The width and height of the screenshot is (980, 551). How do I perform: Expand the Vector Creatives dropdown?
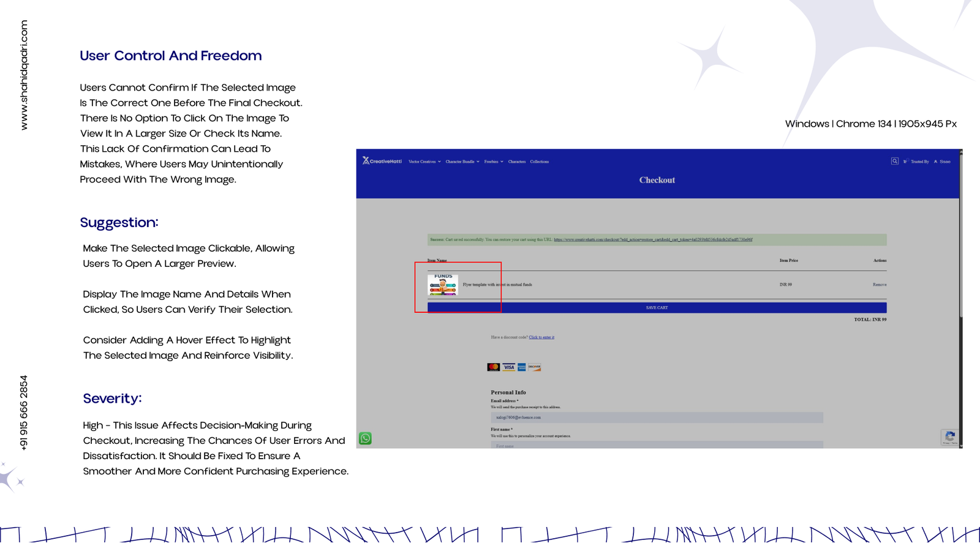[x=424, y=162]
